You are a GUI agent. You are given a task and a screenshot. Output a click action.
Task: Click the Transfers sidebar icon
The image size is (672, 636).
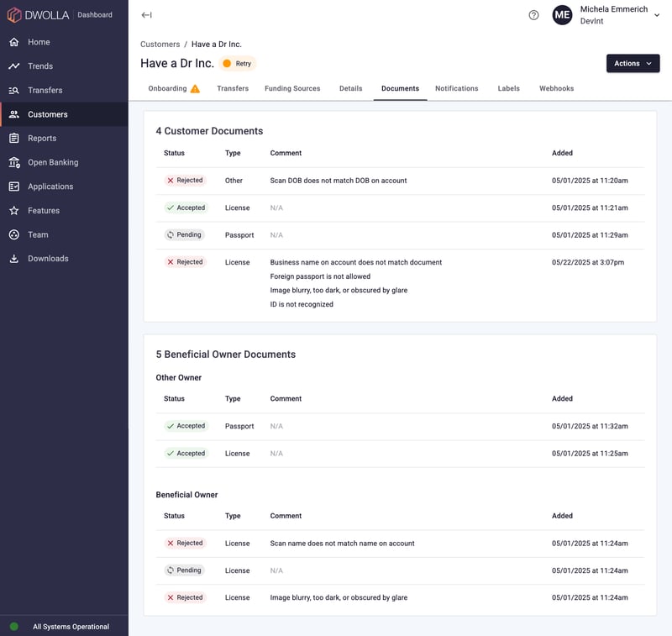(14, 90)
